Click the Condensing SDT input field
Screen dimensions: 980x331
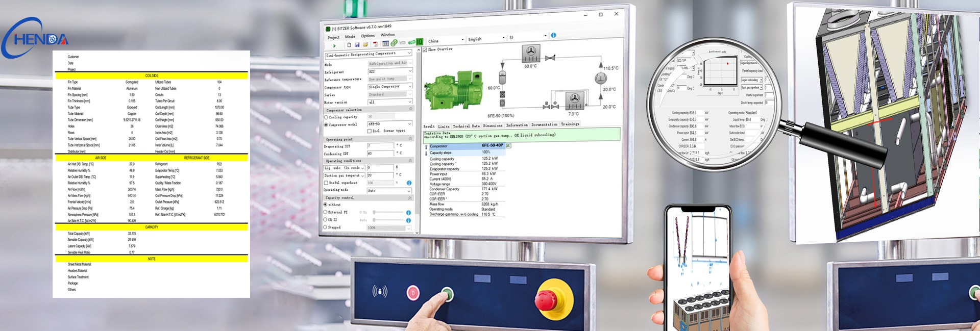[380, 153]
